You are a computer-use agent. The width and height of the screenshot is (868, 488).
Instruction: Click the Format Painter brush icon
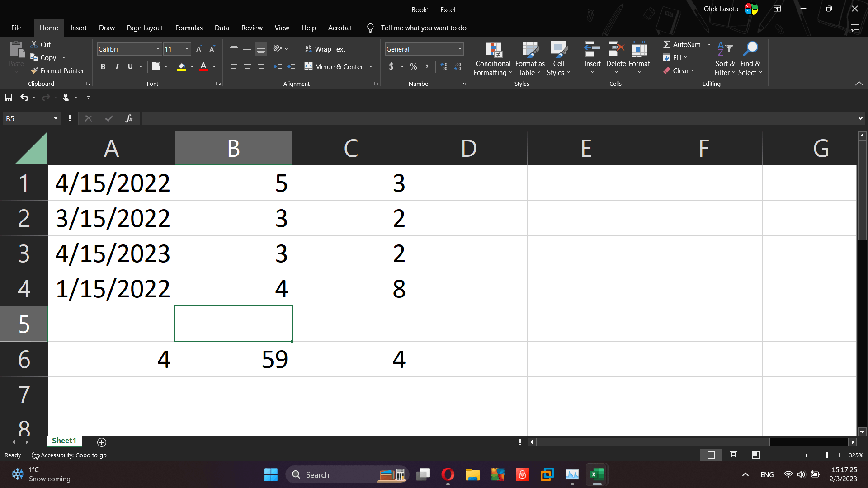tap(34, 71)
